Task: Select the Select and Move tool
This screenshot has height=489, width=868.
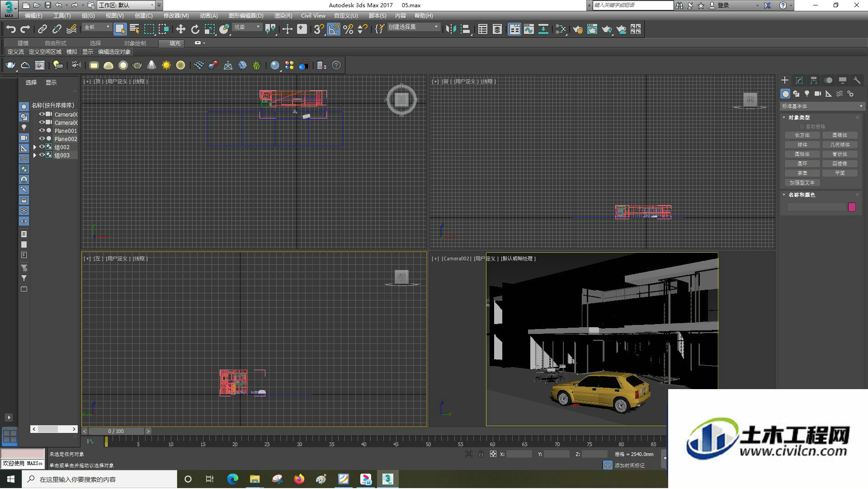Action: coord(180,29)
